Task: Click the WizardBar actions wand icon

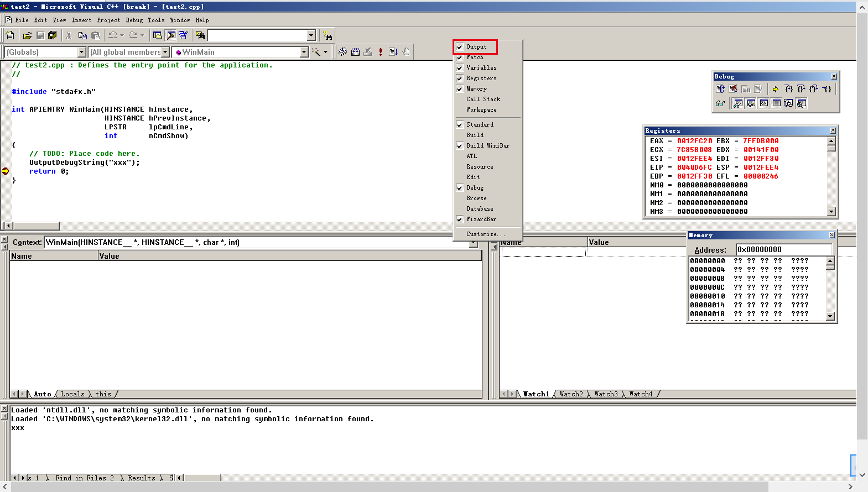Action: [x=316, y=52]
